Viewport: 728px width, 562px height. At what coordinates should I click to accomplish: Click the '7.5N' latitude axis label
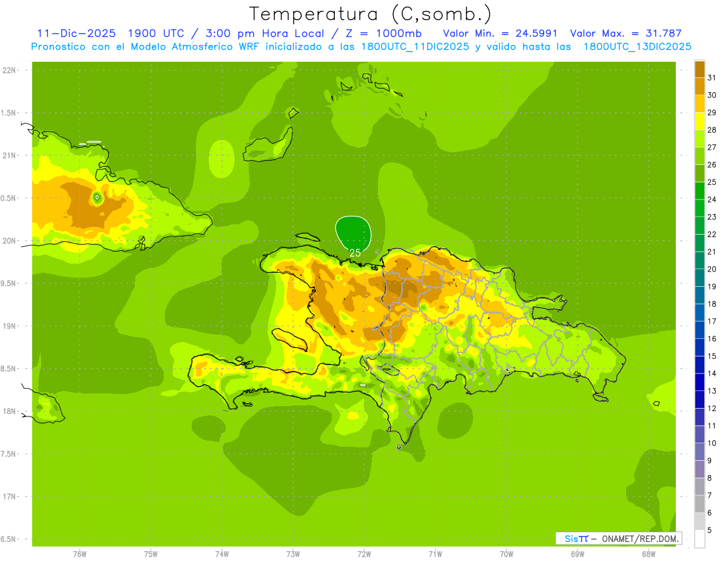point(8,454)
